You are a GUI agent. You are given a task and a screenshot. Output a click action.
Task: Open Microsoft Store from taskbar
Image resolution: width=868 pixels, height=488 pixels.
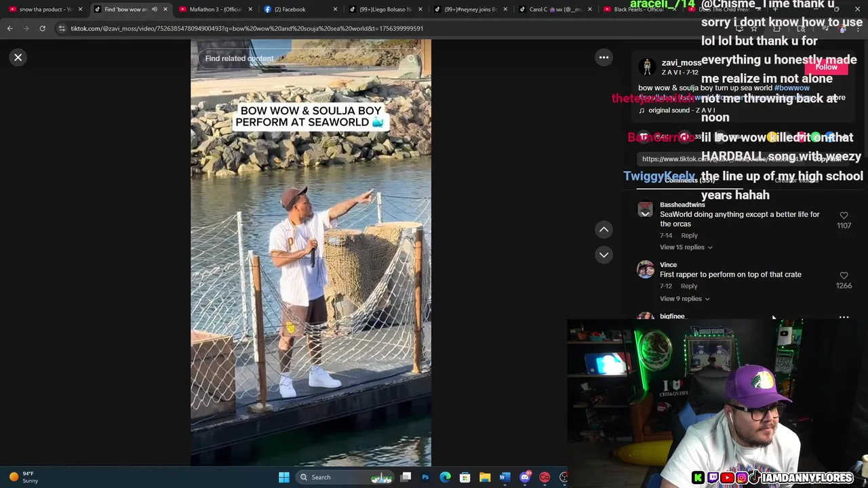465,477
